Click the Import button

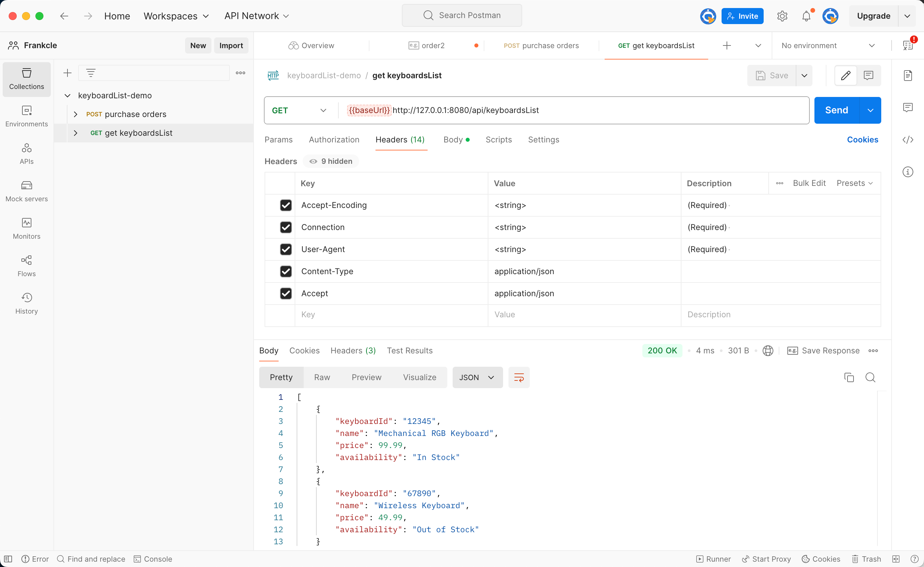click(x=231, y=45)
